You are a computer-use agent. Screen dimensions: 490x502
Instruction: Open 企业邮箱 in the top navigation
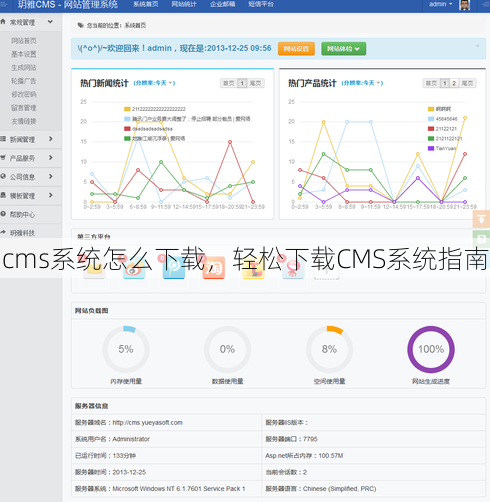pos(223,4)
